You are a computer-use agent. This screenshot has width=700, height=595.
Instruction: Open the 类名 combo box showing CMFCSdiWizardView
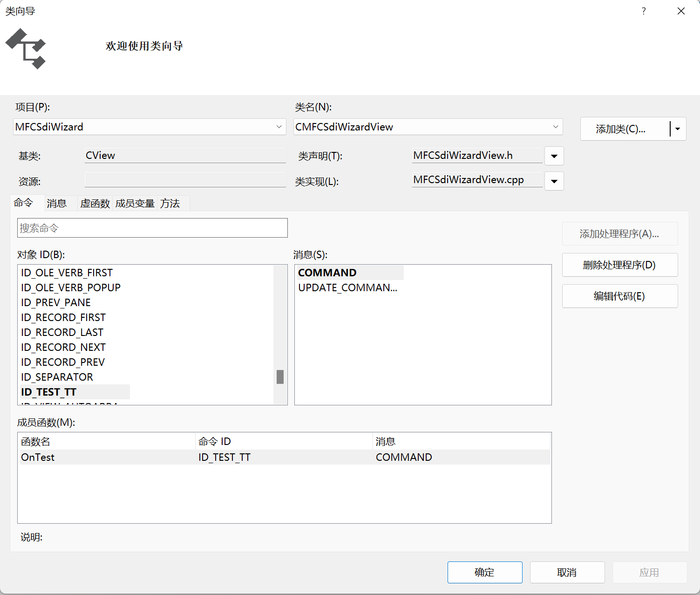click(x=428, y=127)
